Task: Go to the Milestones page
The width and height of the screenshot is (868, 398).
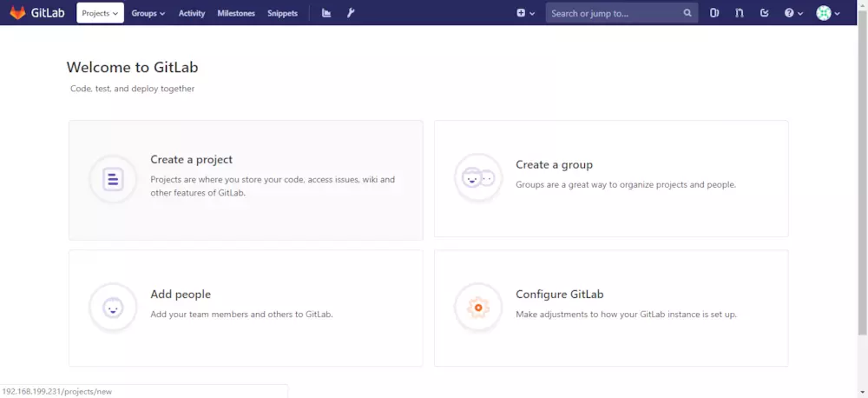Action: tap(236, 13)
